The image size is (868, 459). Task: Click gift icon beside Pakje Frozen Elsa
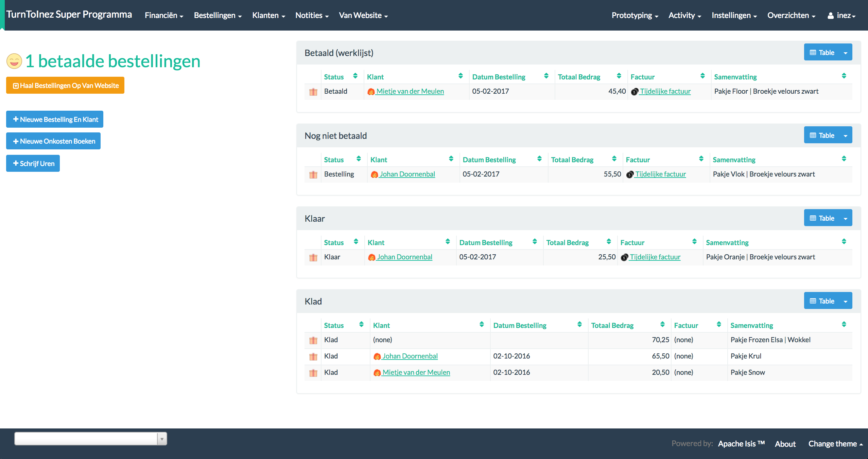[313, 340]
